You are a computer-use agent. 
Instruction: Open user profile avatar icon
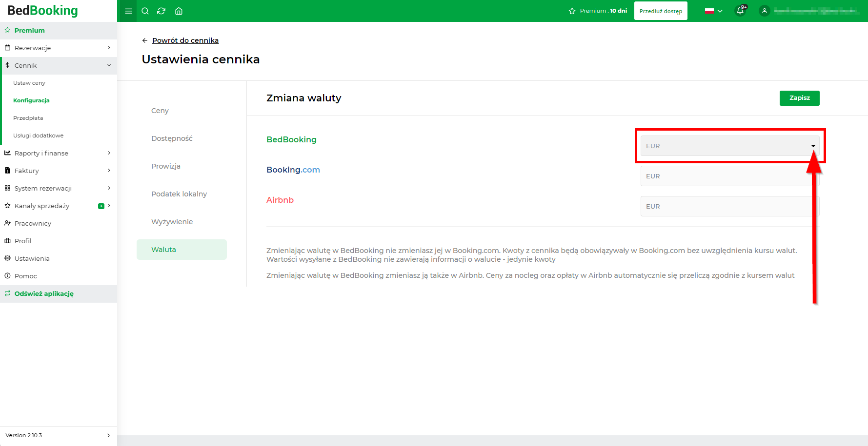(765, 11)
